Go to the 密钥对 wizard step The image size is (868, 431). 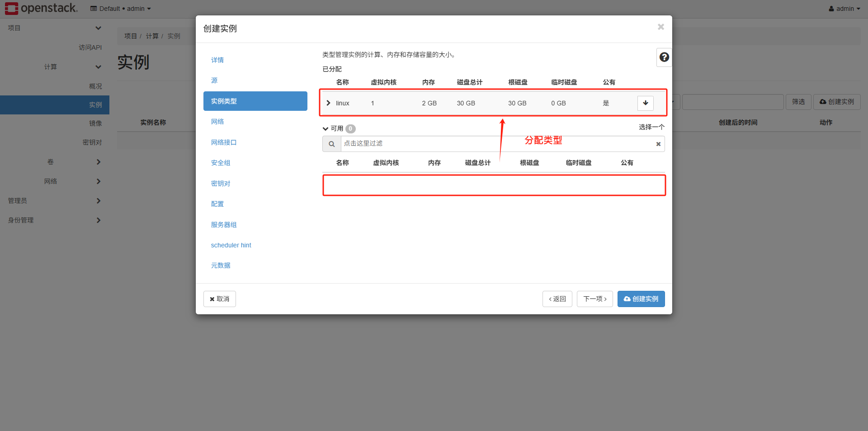tap(221, 184)
